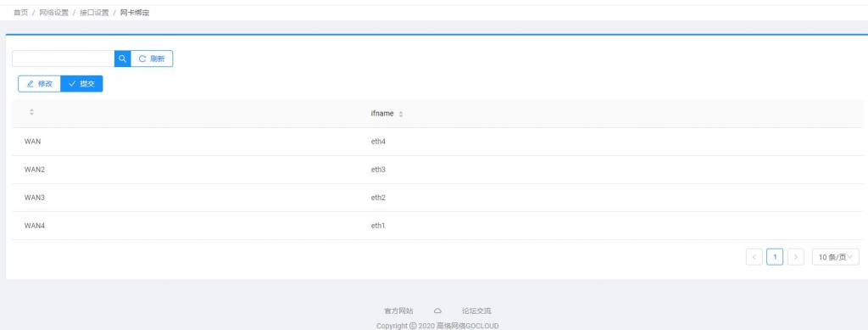The height and width of the screenshot is (330, 868).
Task: Click the eth4 interface value
Action: 378,142
